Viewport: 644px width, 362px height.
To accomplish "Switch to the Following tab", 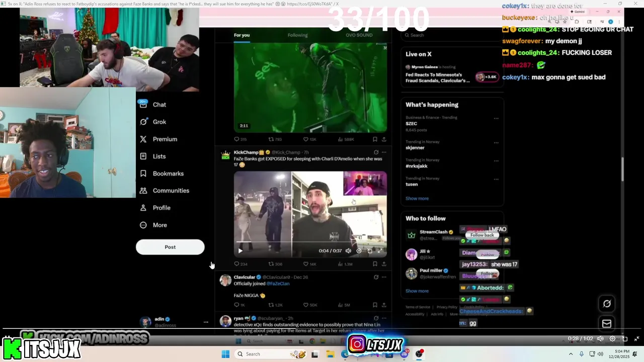I will [297, 35].
